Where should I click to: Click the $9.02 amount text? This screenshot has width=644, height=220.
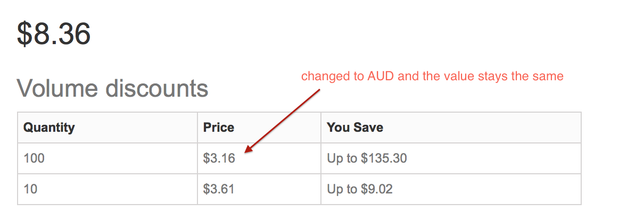pyautogui.click(x=377, y=189)
